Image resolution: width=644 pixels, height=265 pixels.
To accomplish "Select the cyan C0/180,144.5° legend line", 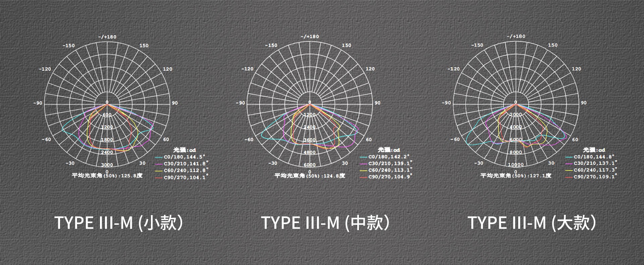I will [x=159, y=157].
